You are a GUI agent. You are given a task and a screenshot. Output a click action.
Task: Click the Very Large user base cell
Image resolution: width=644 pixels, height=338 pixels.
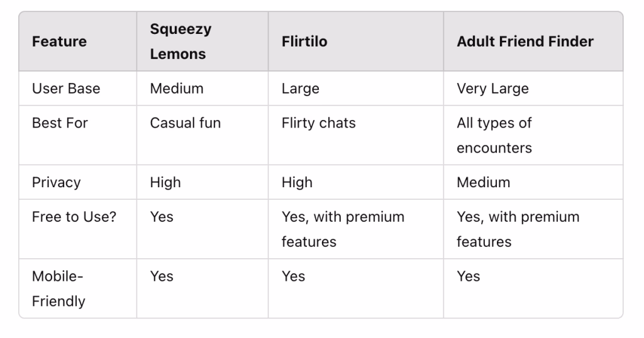tap(492, 89)
